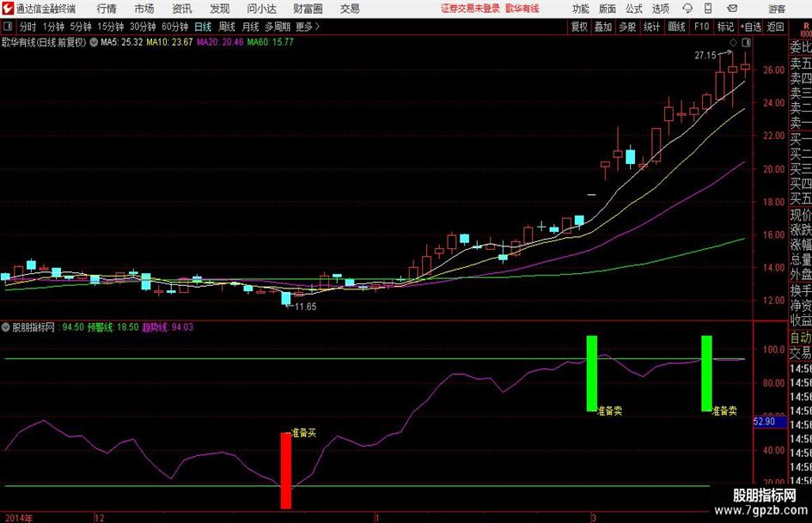
Task: Switch to 分时 period tab
Action: [28, 27]
